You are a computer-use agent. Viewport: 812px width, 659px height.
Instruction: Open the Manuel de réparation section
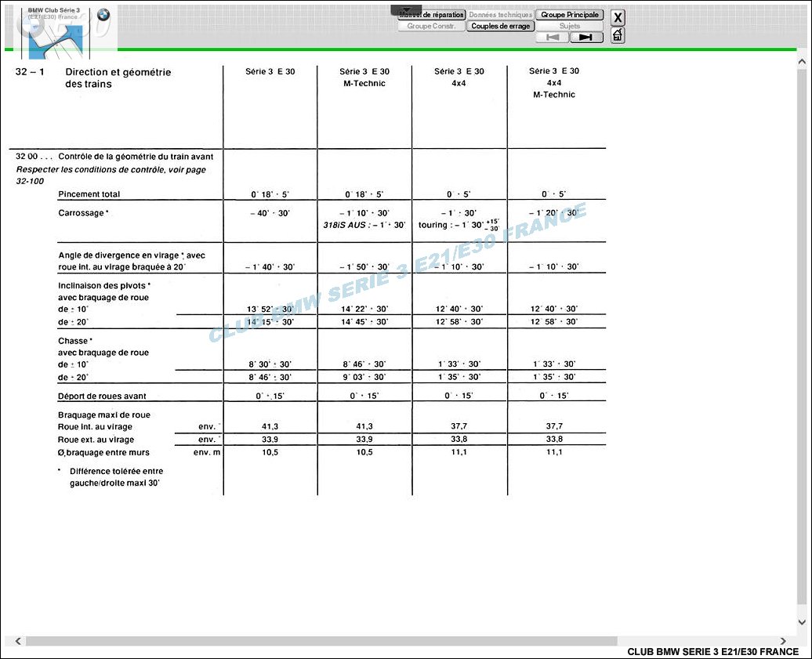click(432, 14)
